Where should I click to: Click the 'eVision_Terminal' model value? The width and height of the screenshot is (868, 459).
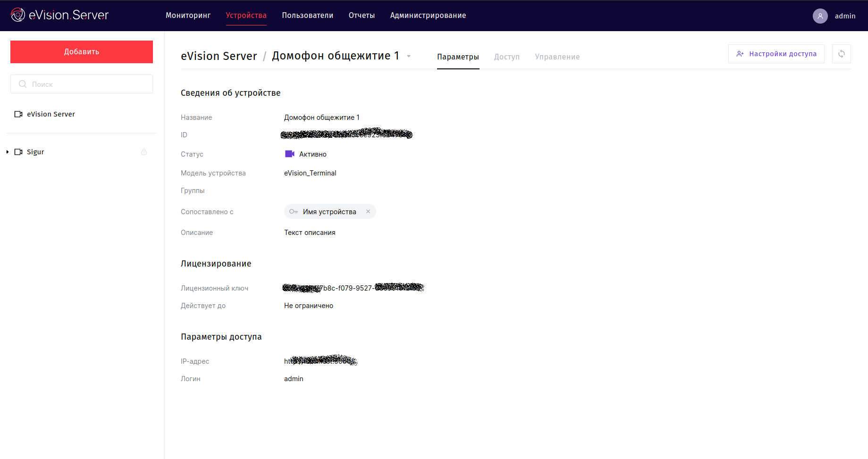[310, 173]
